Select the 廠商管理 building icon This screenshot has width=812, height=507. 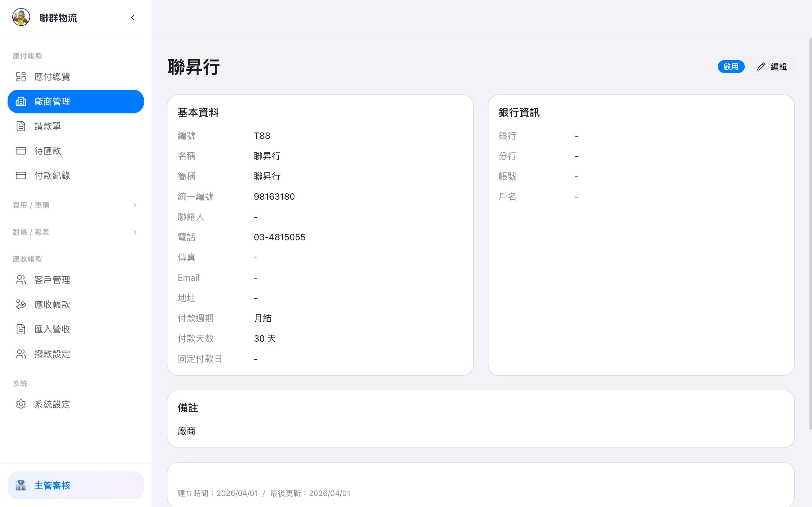[21, 101]
